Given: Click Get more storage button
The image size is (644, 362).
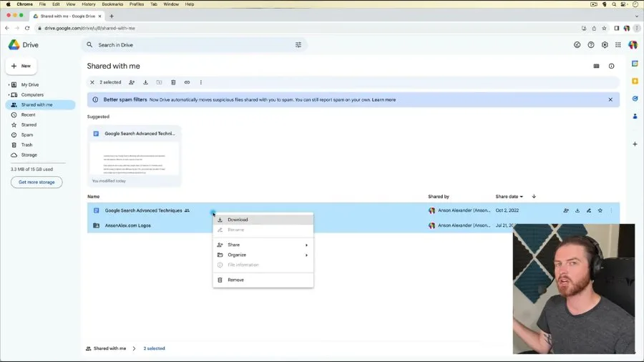Looking at the screenshot, I should pos(36,182).
